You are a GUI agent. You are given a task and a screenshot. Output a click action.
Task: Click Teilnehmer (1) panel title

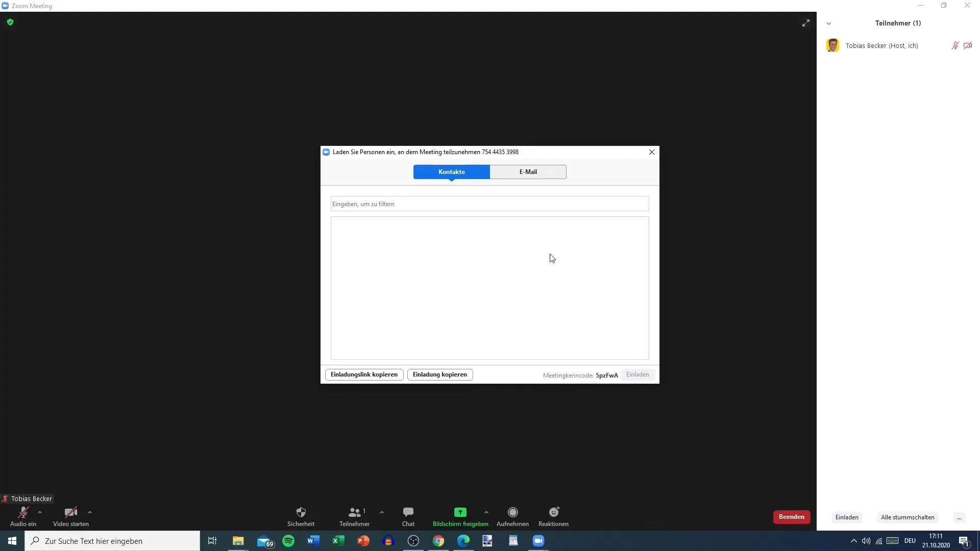point(898,23)
